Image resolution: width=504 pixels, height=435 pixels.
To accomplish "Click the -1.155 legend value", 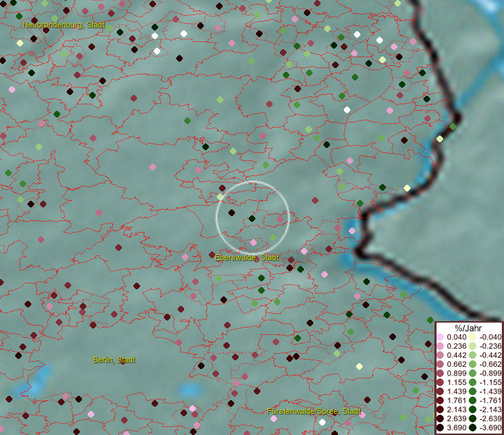I will [490, 382].
